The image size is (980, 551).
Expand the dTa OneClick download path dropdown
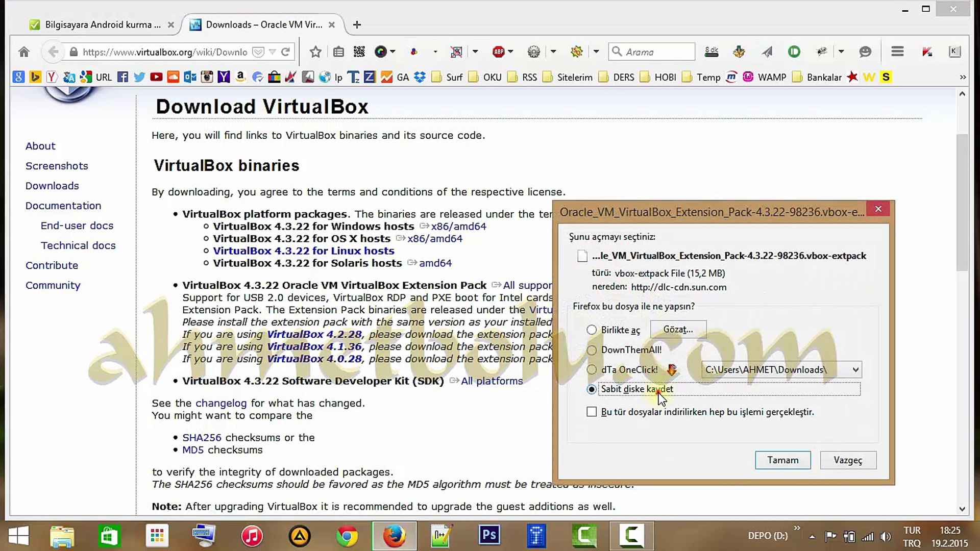(855, 370)
